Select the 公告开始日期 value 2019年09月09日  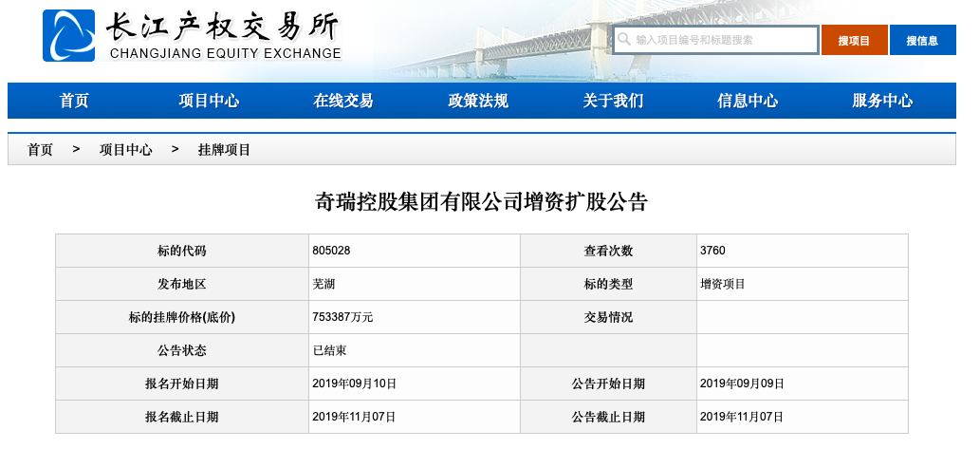[742, 384]
